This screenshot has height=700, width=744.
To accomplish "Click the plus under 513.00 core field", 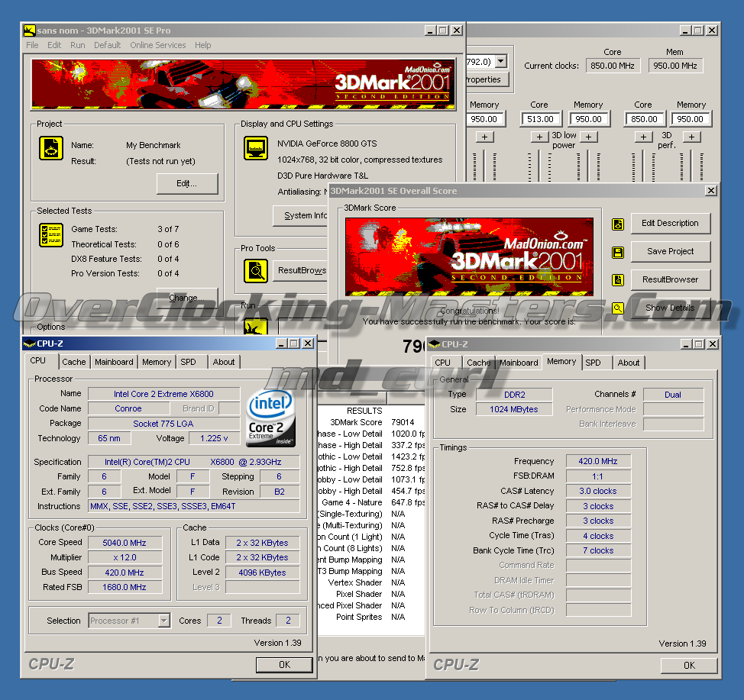I will [539, 137].
